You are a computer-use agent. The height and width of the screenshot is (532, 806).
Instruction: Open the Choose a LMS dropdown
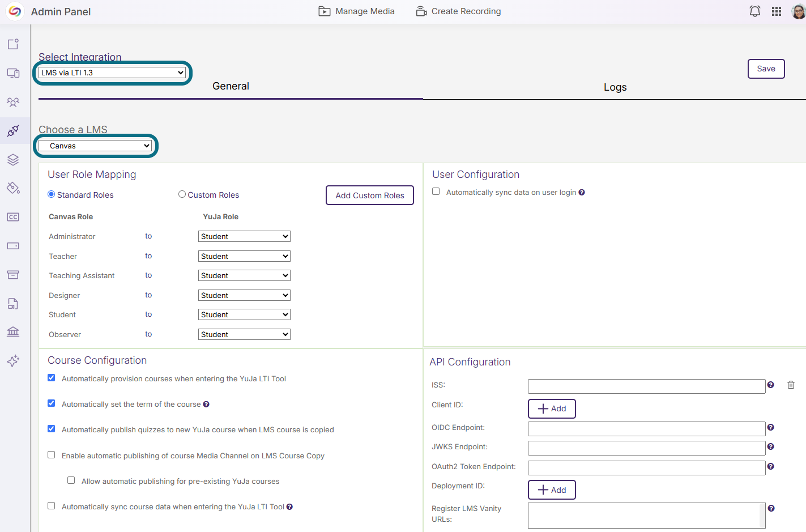point(95,146)
